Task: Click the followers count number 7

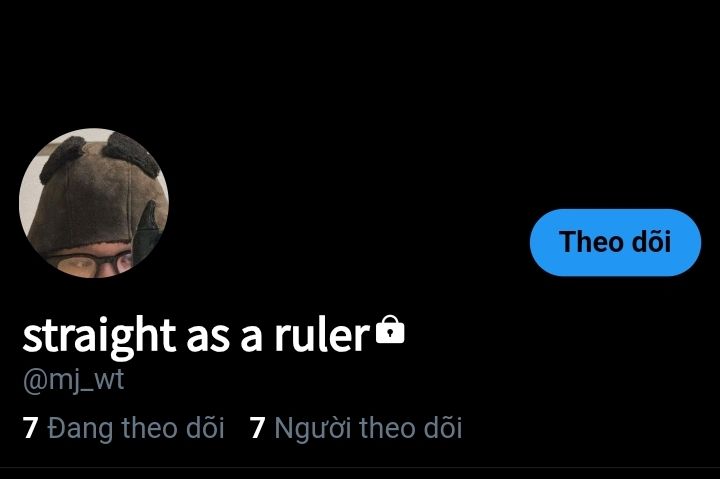Action: coord(257,428)
